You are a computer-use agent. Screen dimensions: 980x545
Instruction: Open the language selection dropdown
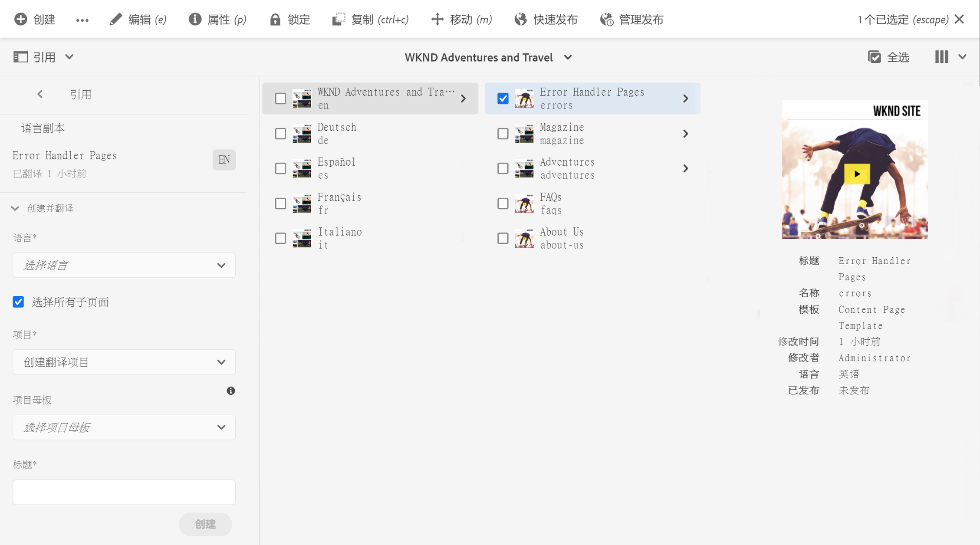(124, 265)
